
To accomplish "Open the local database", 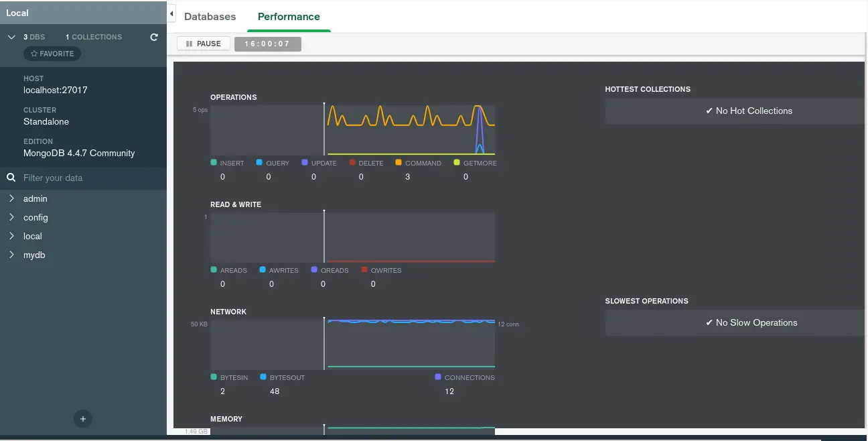I will tap(33, 236).
